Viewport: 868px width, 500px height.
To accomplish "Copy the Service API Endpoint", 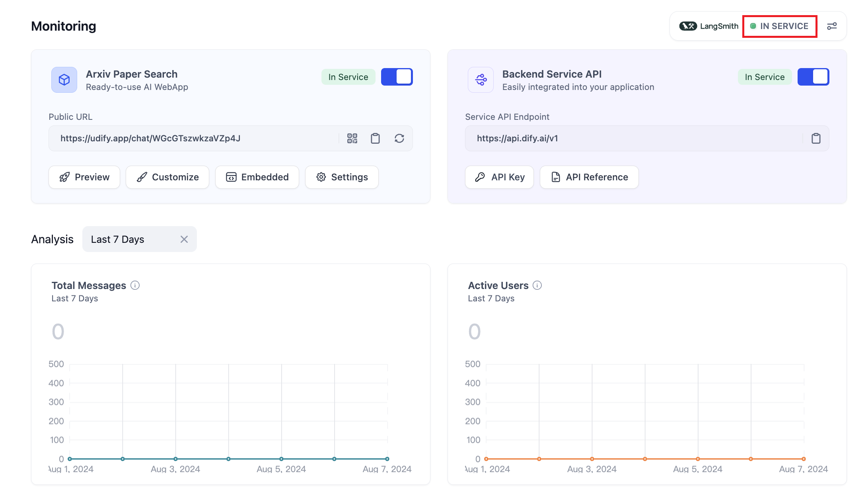I will pos(816,138).
